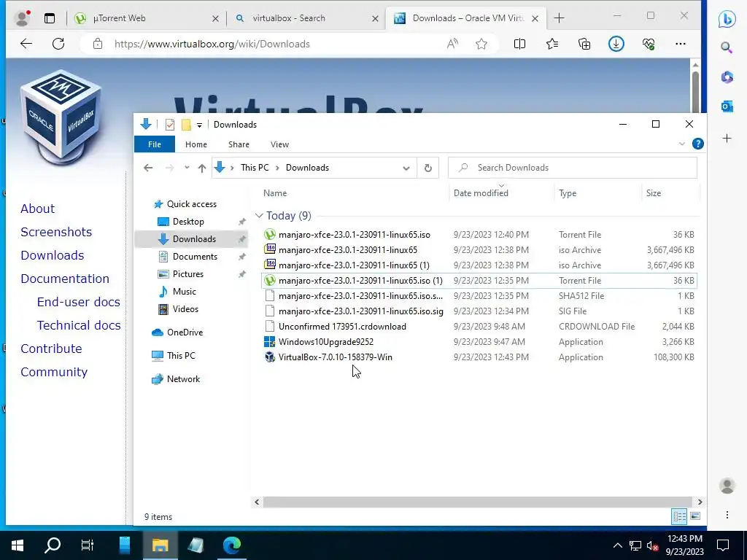Close the Downloads Oracle VM tab
Image resolution: width=747 pixels, height=560 pixels.
[535, 18]
